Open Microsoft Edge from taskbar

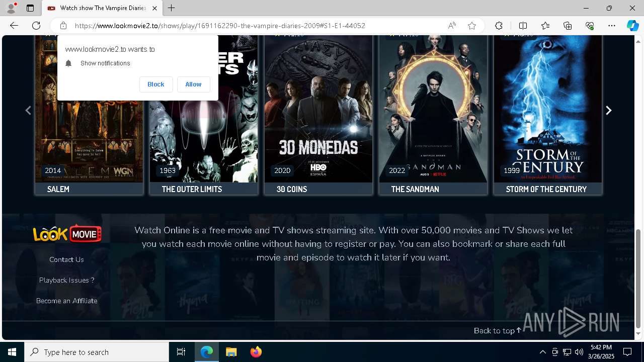pos(207,352)
